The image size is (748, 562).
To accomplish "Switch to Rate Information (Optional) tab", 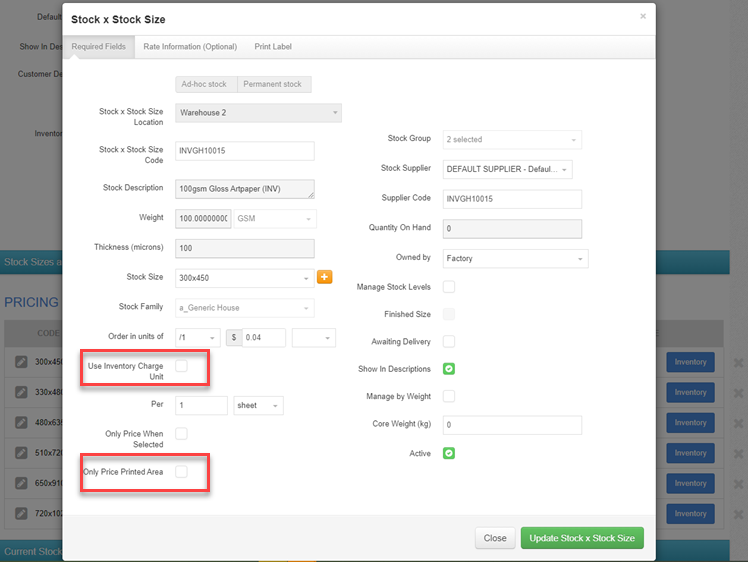I will pyautogui.click(x=190, y=46).
